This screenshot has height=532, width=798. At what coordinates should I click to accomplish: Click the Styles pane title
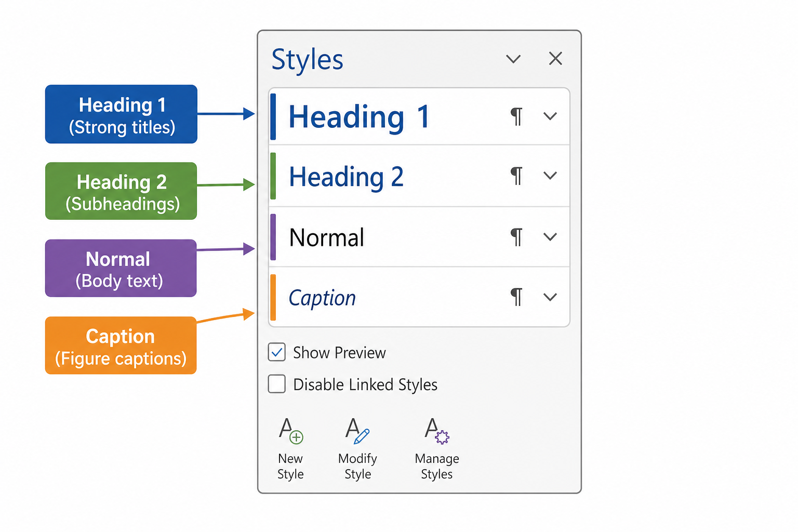[x=307, y=60]
